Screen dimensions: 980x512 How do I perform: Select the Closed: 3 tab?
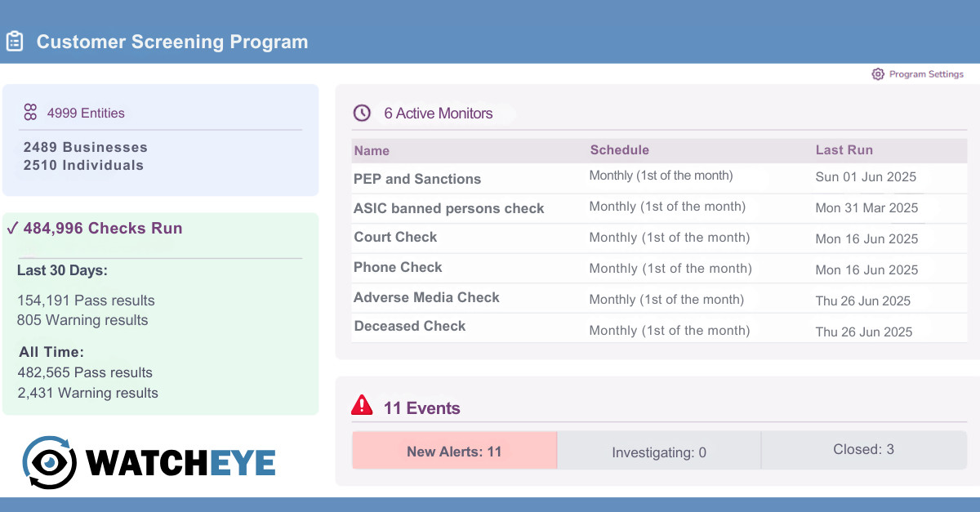(x=863, y=450)
